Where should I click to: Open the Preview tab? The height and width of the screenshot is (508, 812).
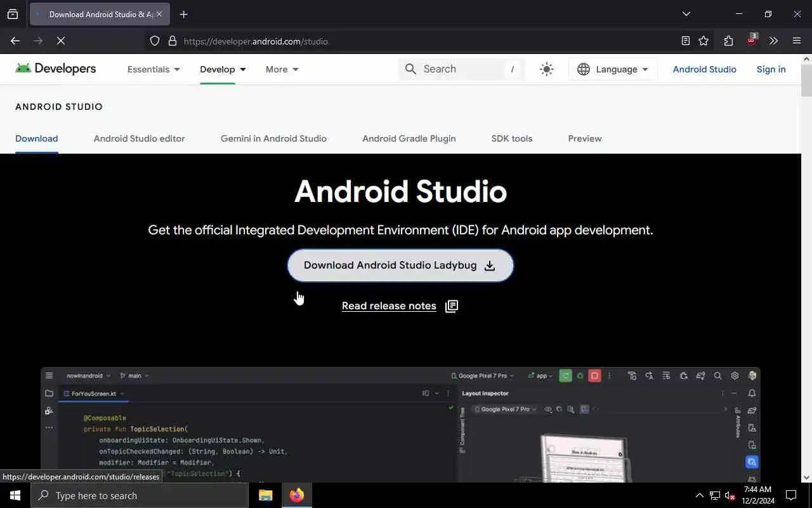pos(585,138)
